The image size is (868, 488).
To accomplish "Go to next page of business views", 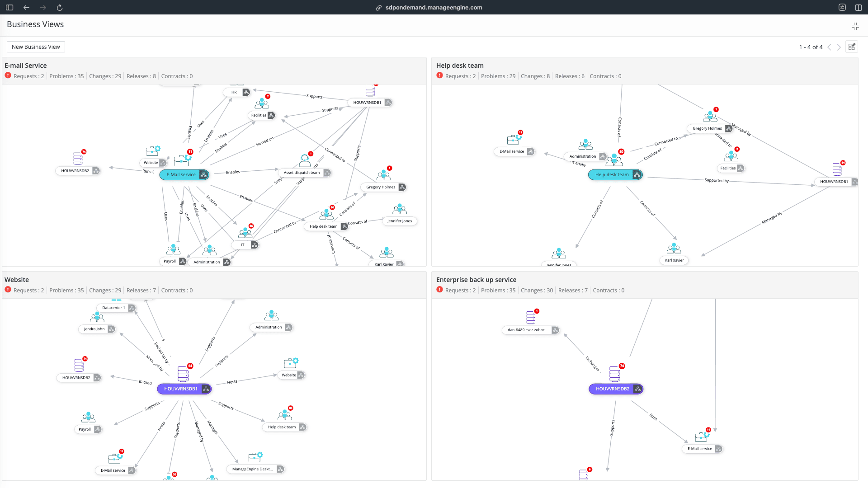I will (x=839, y=47).
